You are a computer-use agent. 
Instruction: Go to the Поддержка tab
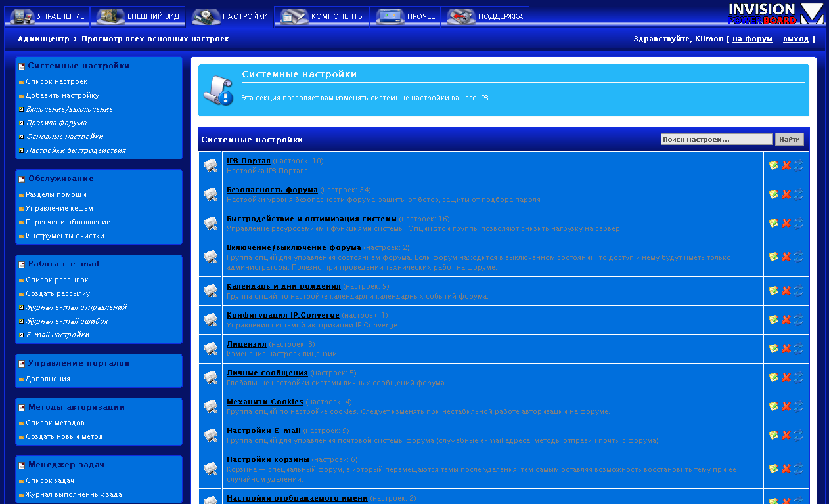[485, 16]
